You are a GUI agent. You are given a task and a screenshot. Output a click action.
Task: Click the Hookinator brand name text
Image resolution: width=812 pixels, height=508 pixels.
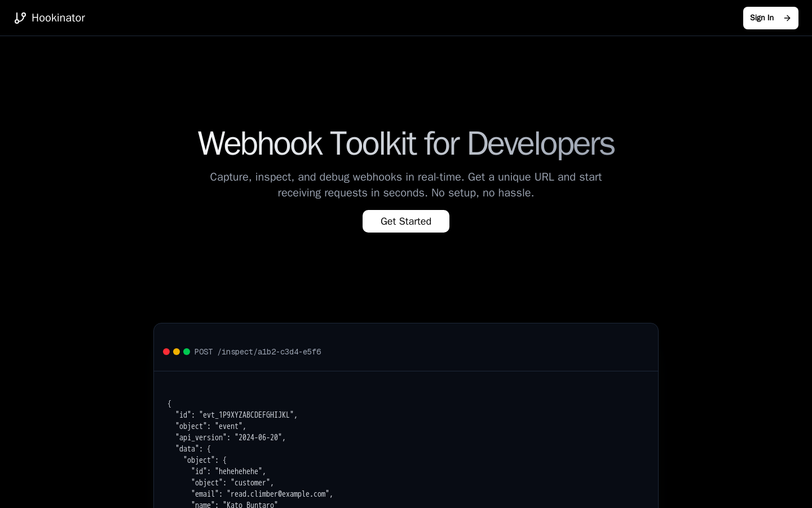point(58,18)
